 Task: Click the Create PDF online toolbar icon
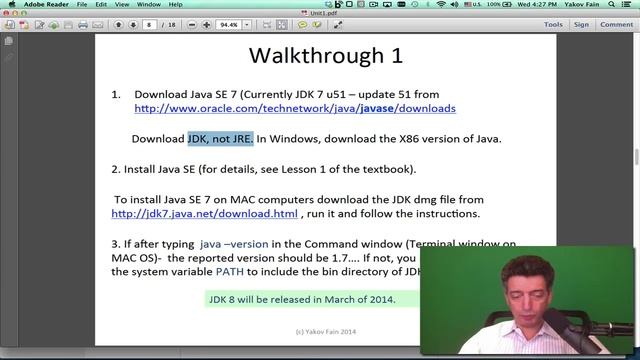(10, 25)
